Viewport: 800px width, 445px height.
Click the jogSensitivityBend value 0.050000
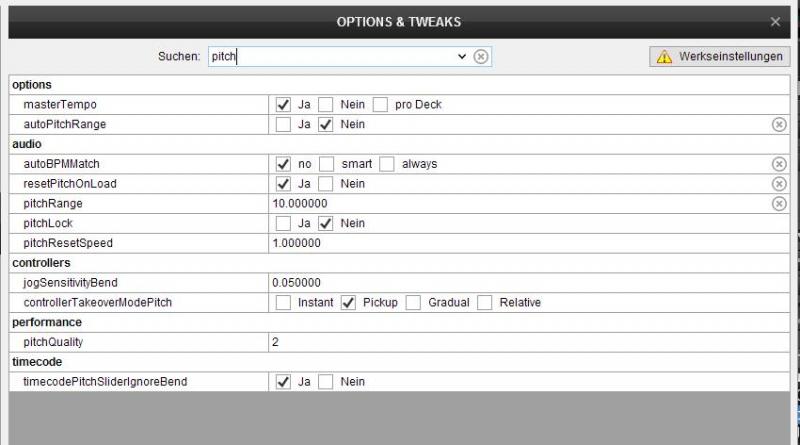(296, 283)
